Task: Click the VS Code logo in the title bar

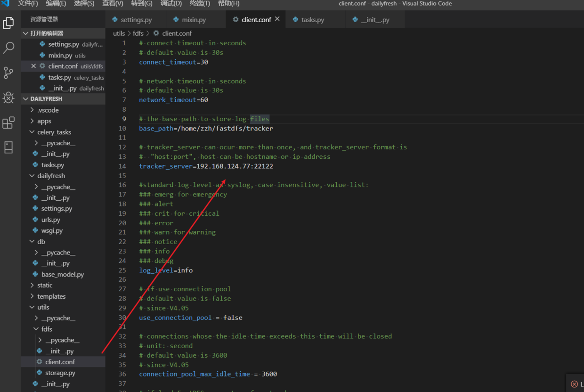Action: (6, 3)
